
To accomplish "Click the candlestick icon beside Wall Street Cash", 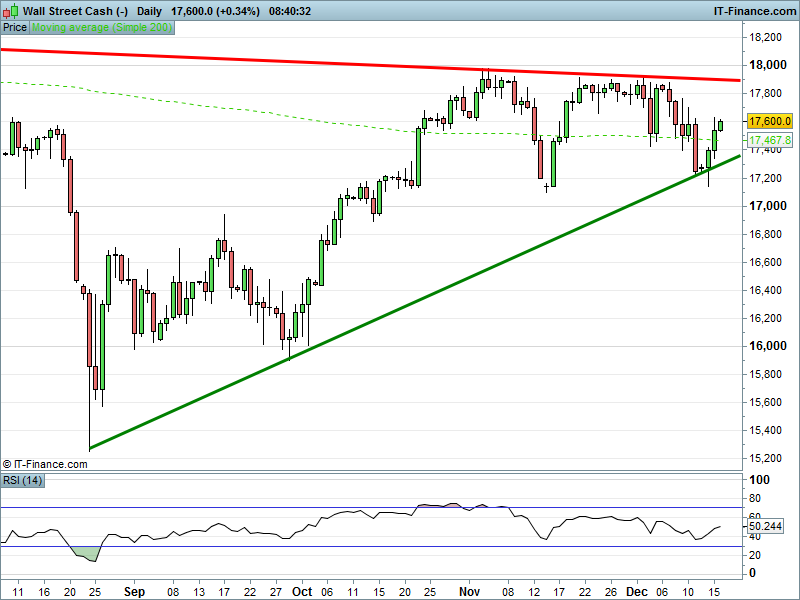I will pos(11,11).
